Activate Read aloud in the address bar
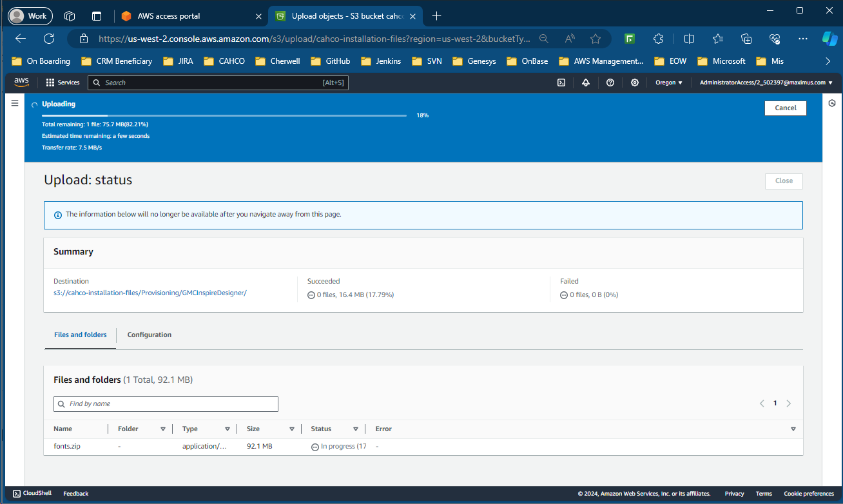The width and height of the screenshot is (843, 504). tap(570, 39)
